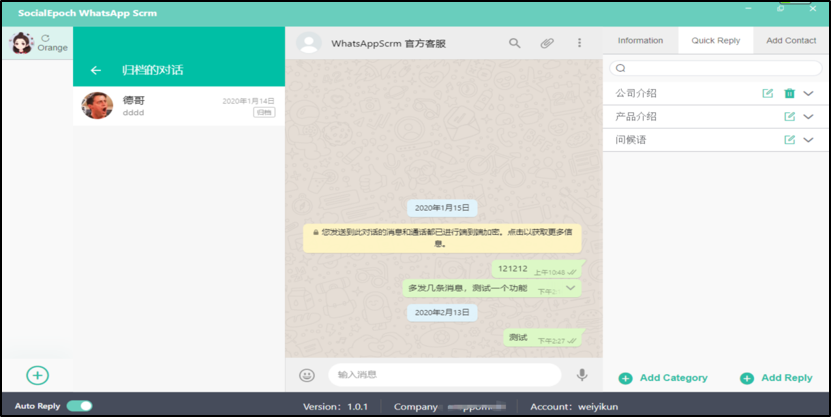The width and height of the screenshot is (831, 417).
Task: Click the yellow encryption notice message
Action: click(443, 238)
